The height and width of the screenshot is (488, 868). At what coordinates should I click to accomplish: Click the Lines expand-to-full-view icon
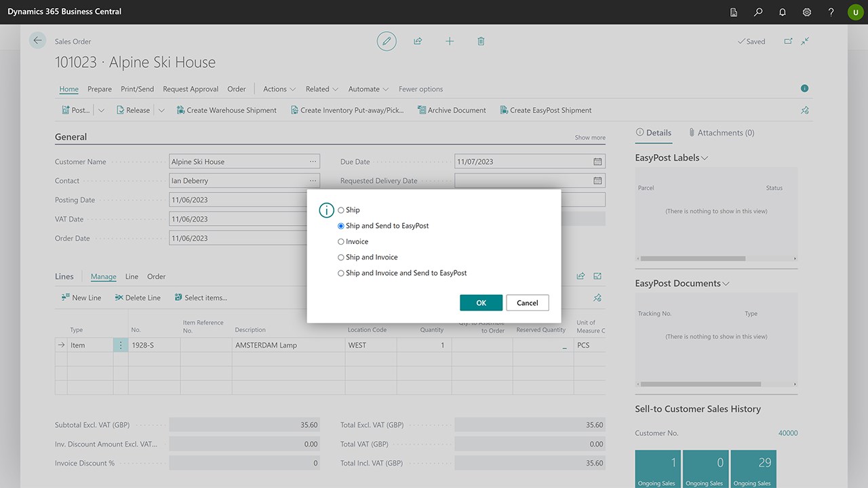(597, 277)
